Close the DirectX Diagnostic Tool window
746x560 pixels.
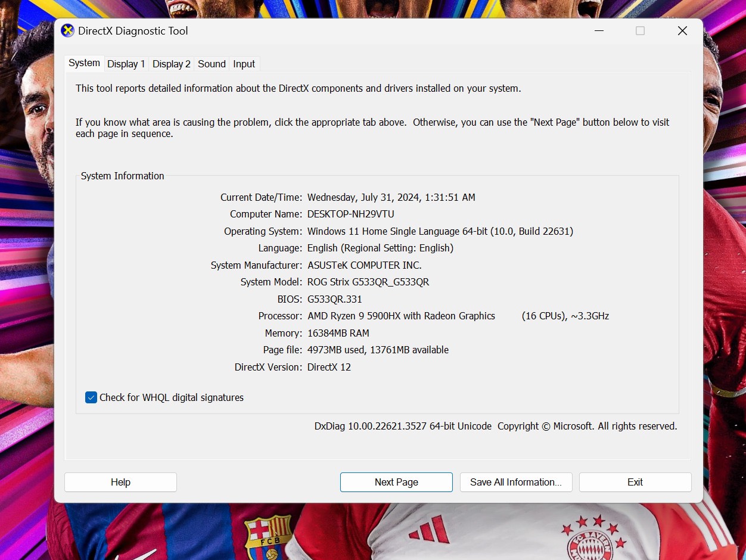coord(682,31)
